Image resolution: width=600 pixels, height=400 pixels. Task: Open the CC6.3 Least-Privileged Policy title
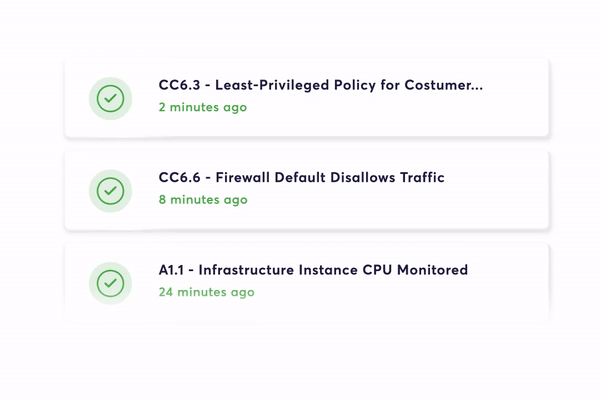tap(320, 85)
